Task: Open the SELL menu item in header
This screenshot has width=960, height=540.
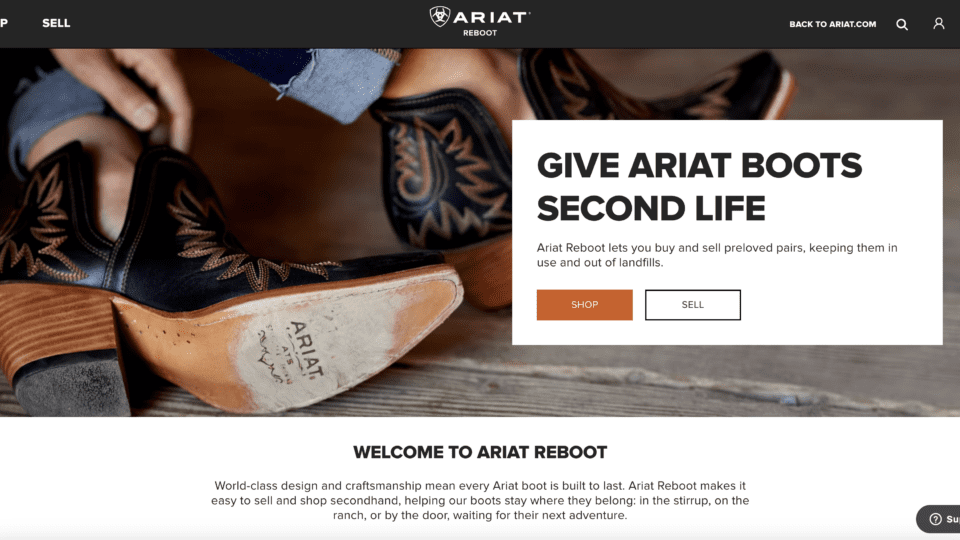Action: pos(56,23)
